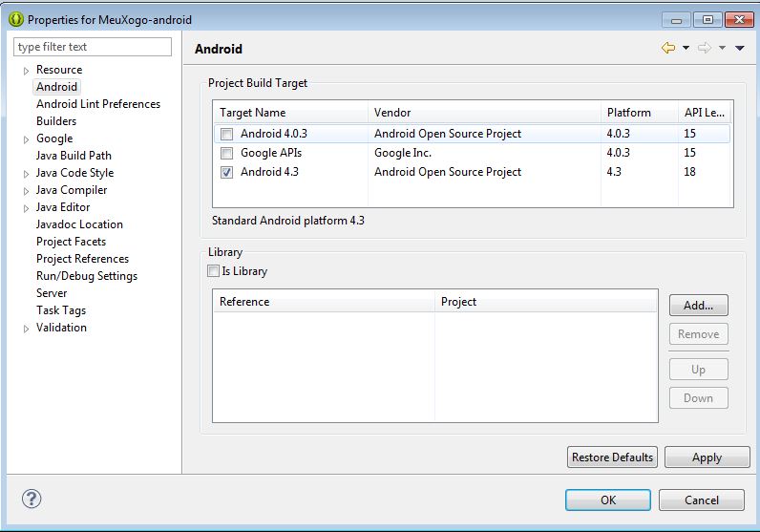This screenshot has height=532, width=760.
Task: Minimize the Properties dialog window
Action: (677, 19)
